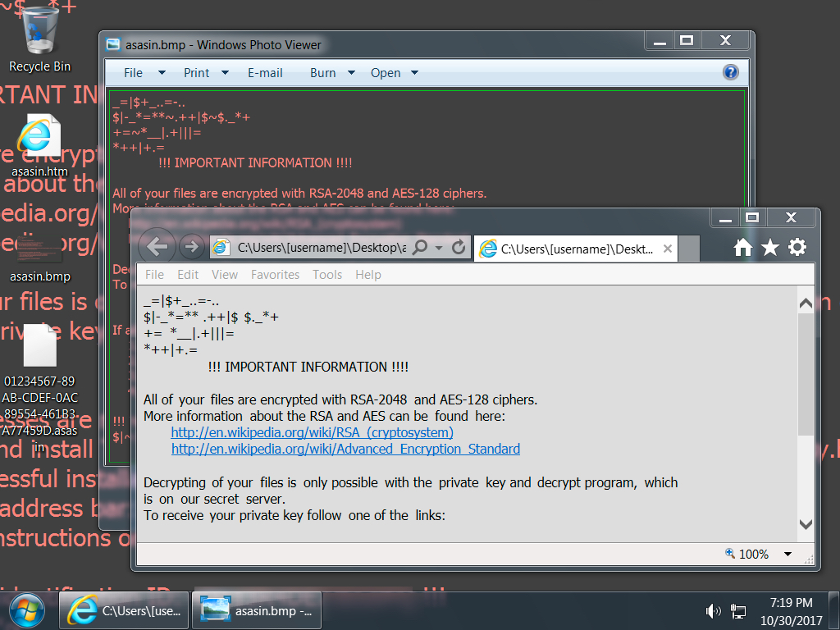
Task: Click the '!!! IMPORTANT INFORMATION !!!!' heading in browser
Action: [308, 367]
